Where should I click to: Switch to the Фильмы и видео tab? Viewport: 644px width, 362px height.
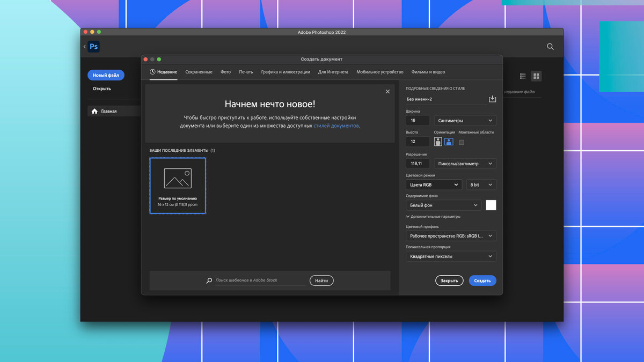(428, 72)
